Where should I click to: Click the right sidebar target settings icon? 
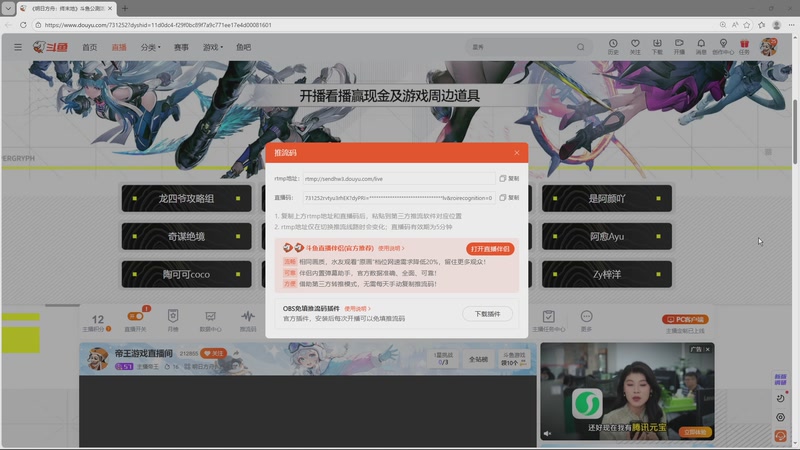[x=780, y=417]
